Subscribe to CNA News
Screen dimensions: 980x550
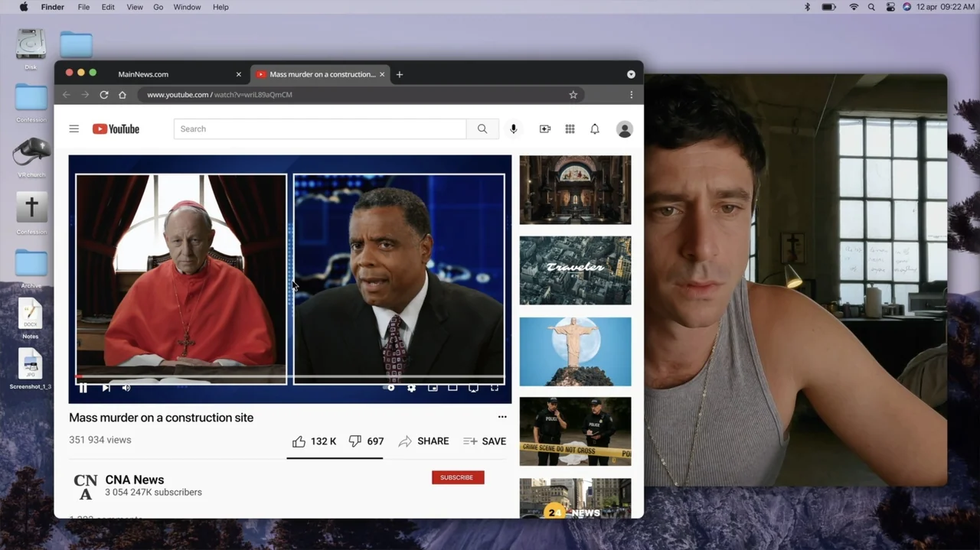458,477
